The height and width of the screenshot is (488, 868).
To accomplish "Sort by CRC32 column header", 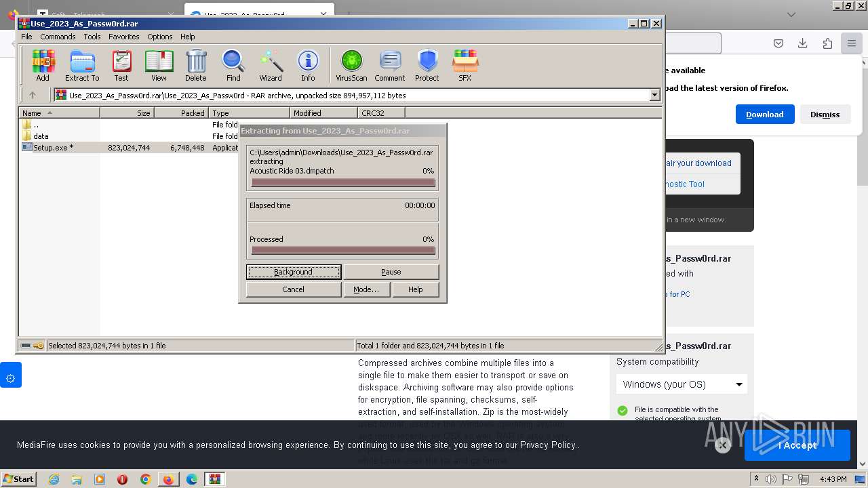I will click(381, 113).
